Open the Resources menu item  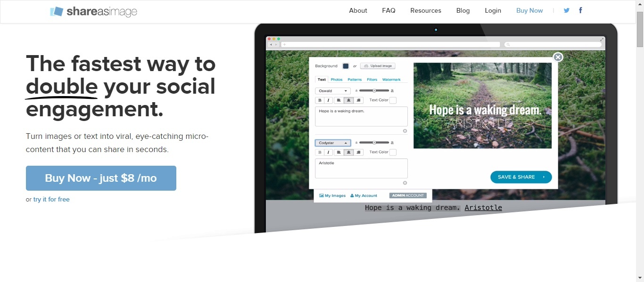425,10
